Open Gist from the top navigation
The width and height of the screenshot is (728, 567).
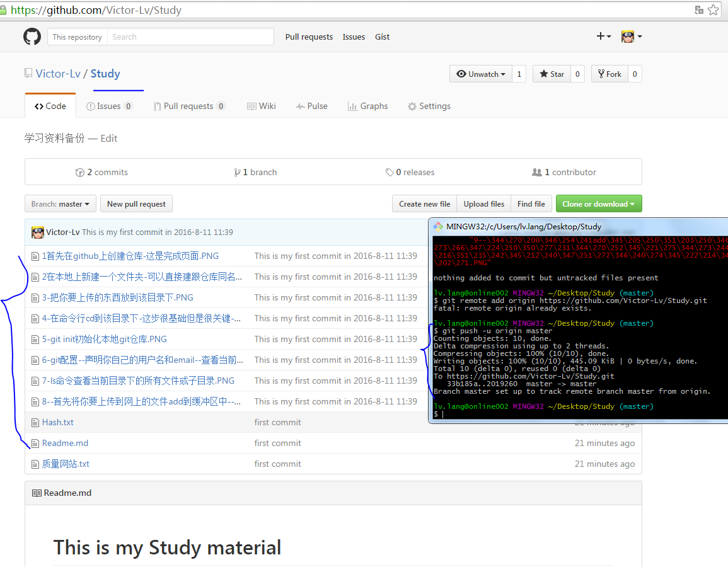382,37
